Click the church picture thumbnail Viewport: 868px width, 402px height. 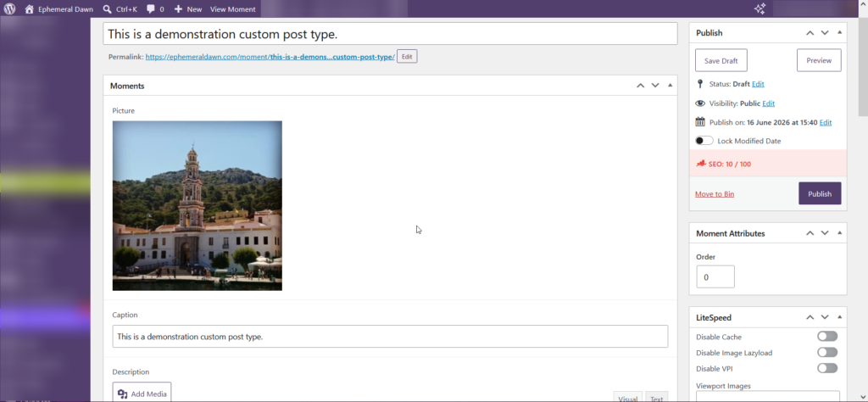[x=197, y=205]
